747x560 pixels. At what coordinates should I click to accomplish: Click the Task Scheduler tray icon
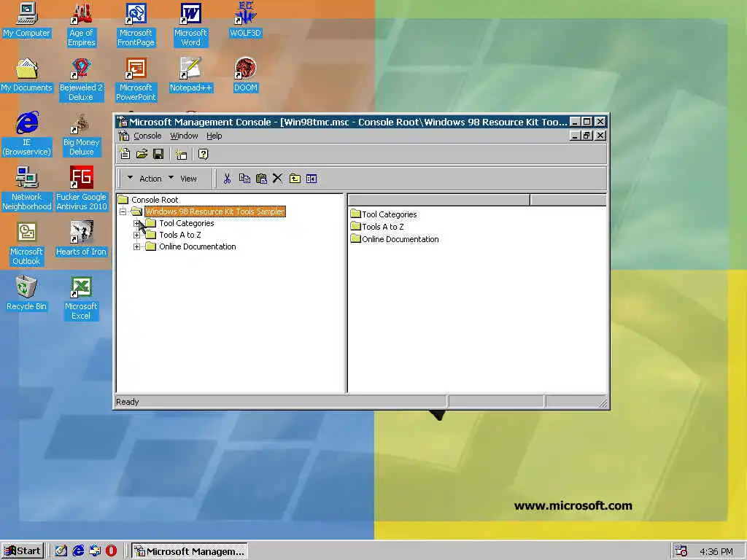tap(681, 551)
